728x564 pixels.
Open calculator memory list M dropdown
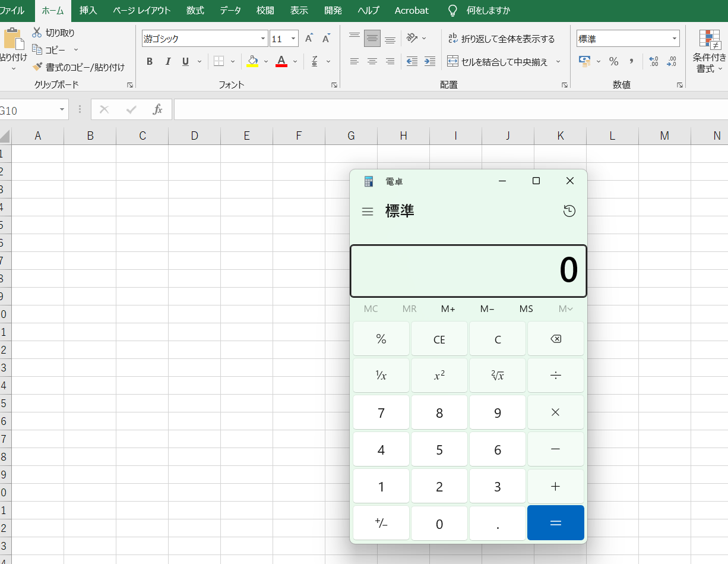[565, 308]
